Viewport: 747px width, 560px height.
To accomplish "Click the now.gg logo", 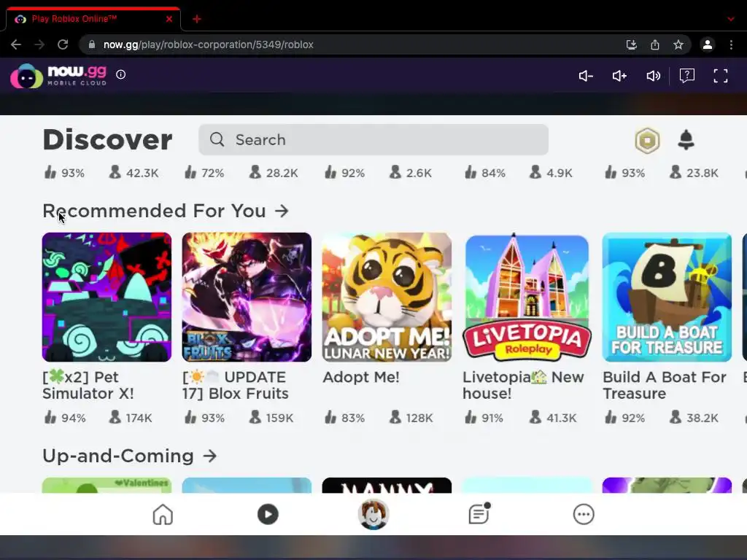I will pyautogui.click(x=58, y=76).
